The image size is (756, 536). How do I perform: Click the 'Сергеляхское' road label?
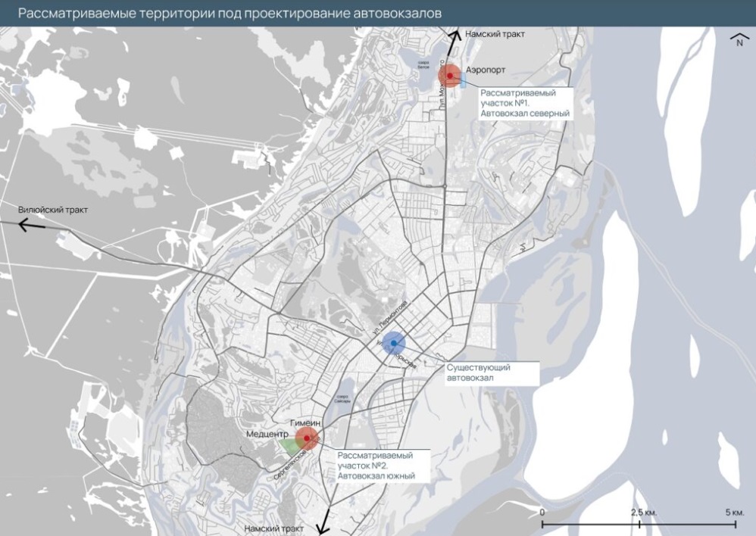coord(290,463)
